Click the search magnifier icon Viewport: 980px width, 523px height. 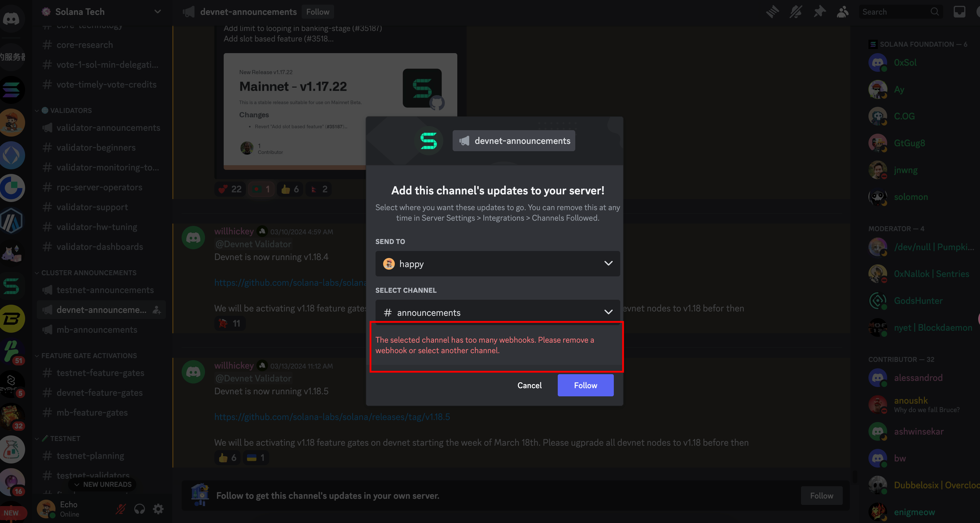tap(934, 12)
